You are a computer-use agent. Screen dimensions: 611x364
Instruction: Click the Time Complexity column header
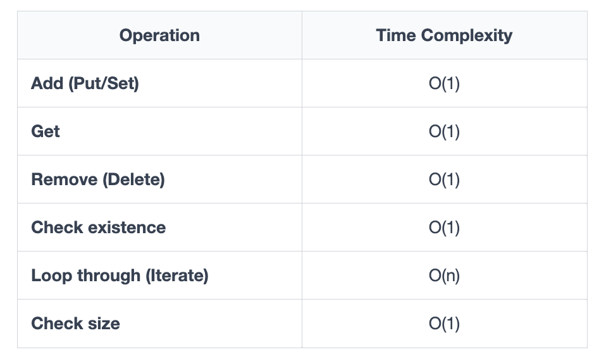point(444,35)
